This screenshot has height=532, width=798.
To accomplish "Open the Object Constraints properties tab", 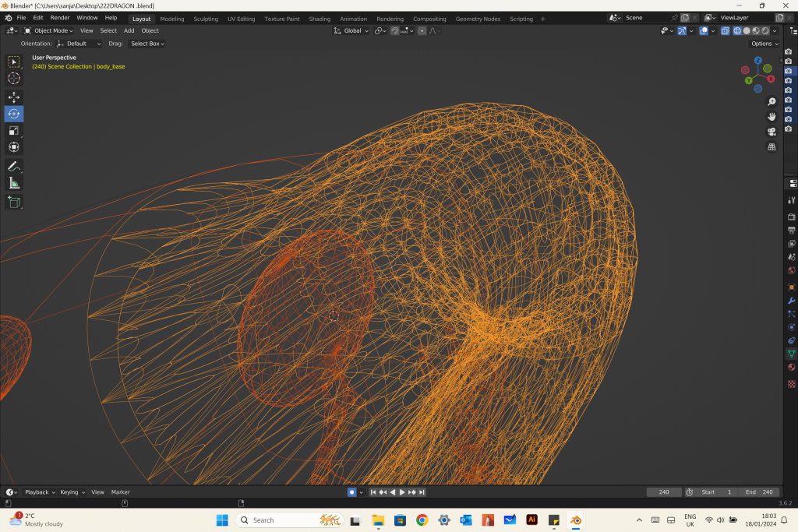I will (x=792, y=340).
